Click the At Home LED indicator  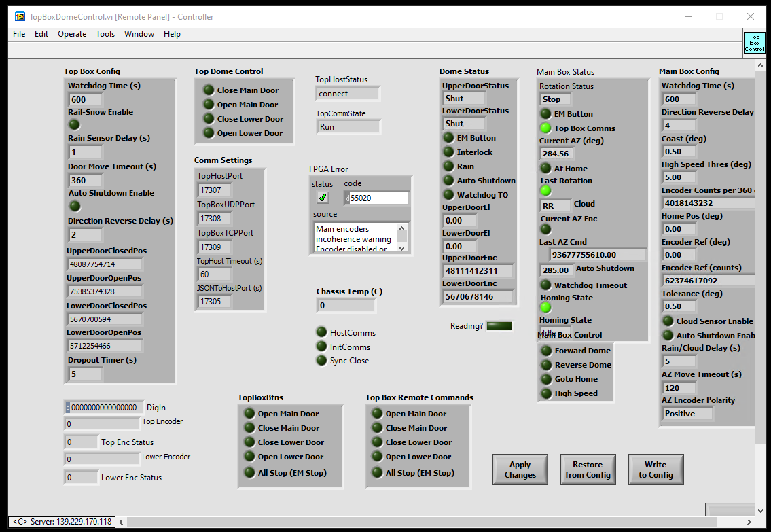point(545,168)
